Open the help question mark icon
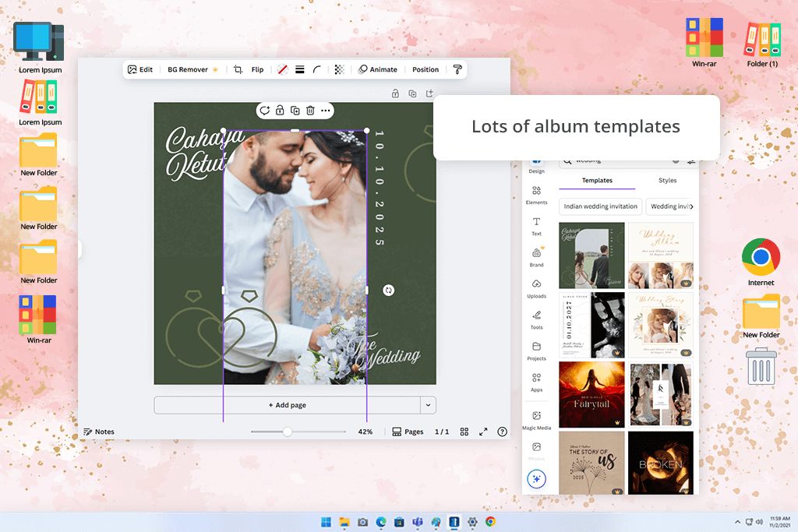The image size is (798, 532). pos(503,432)
